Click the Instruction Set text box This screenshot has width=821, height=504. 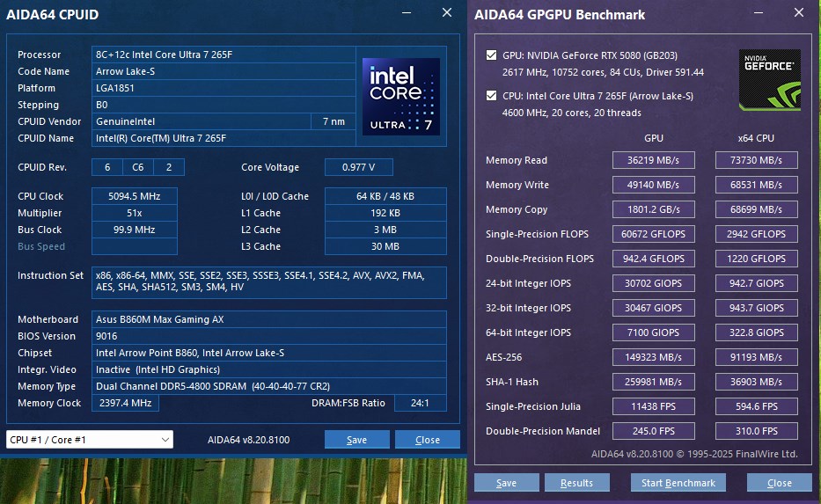[268, 282]
